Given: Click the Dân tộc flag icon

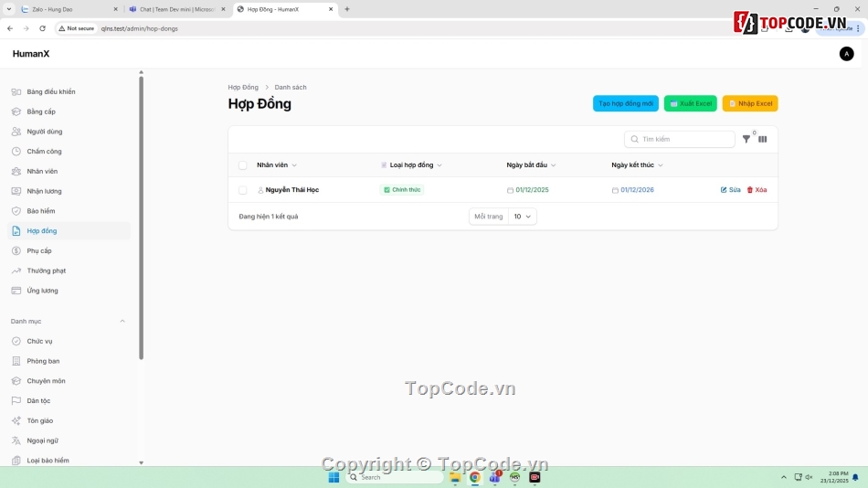Looking at the screenshot, I should click(x=16, y=401).
